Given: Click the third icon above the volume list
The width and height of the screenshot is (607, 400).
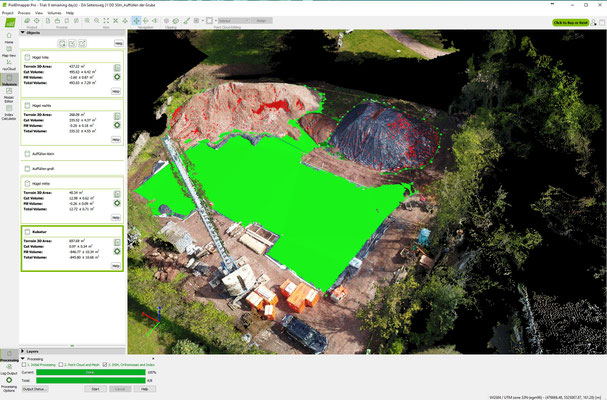Looking at the screenshot, I should tap(82, 43).
